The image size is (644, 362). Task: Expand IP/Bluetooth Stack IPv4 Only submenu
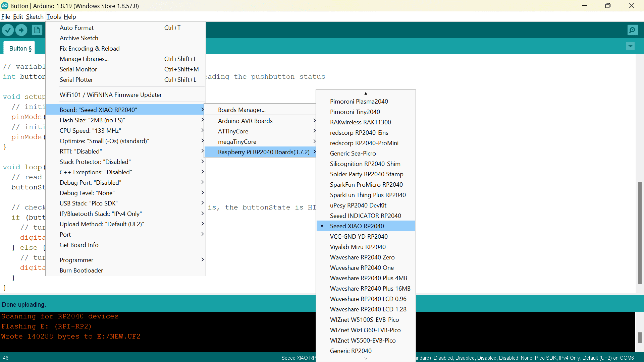click(125, 214)
